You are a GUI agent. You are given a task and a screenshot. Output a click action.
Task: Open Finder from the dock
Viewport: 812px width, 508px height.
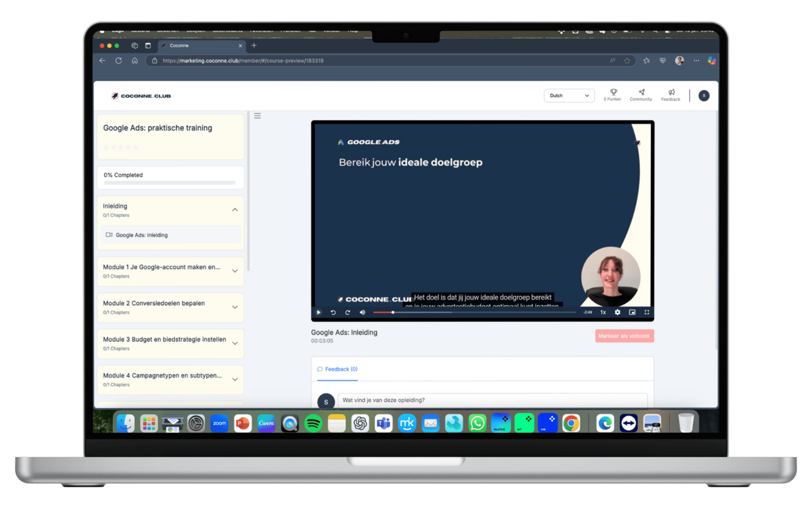click(x=125, y=423)
